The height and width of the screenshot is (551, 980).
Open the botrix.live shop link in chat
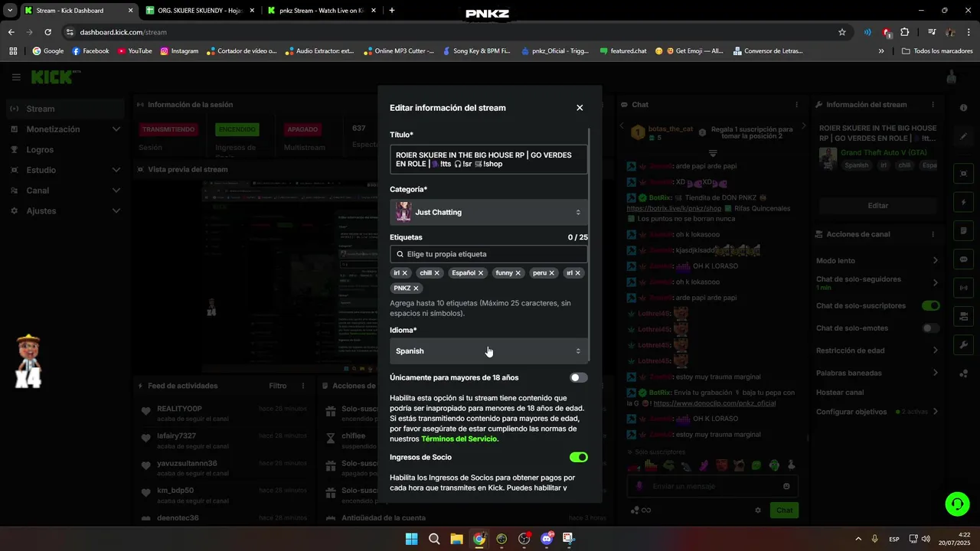point(674,208)
